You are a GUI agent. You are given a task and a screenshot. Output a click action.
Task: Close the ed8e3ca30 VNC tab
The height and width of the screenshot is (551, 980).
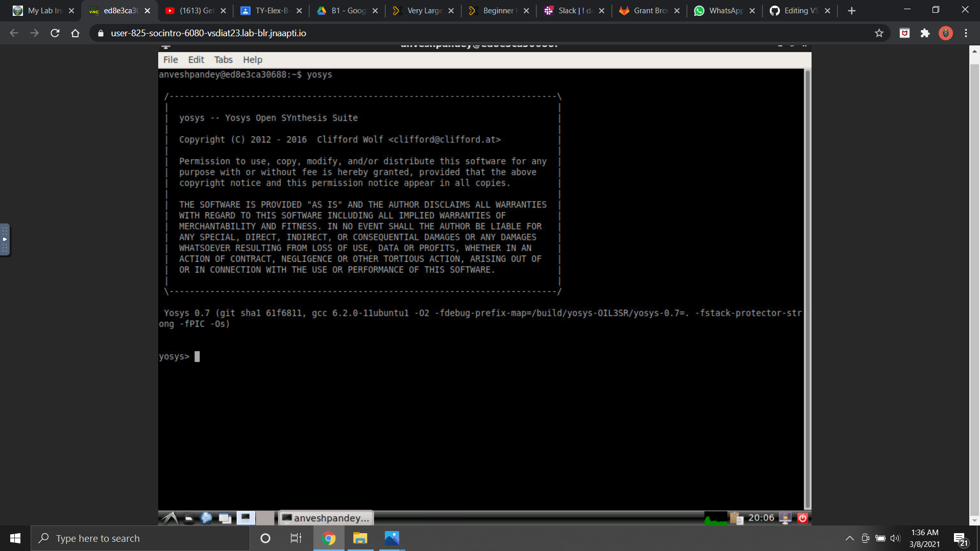(148, 11)
